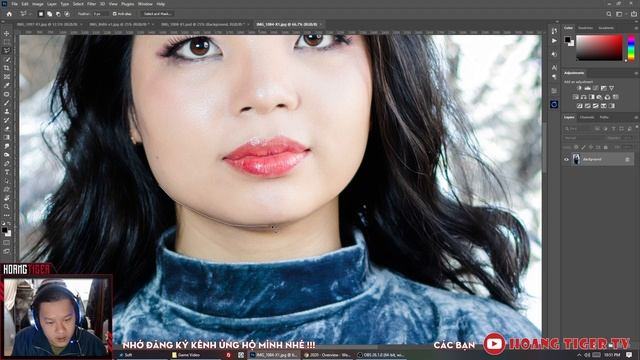Select the Crop tool

(x=7, y=68)
